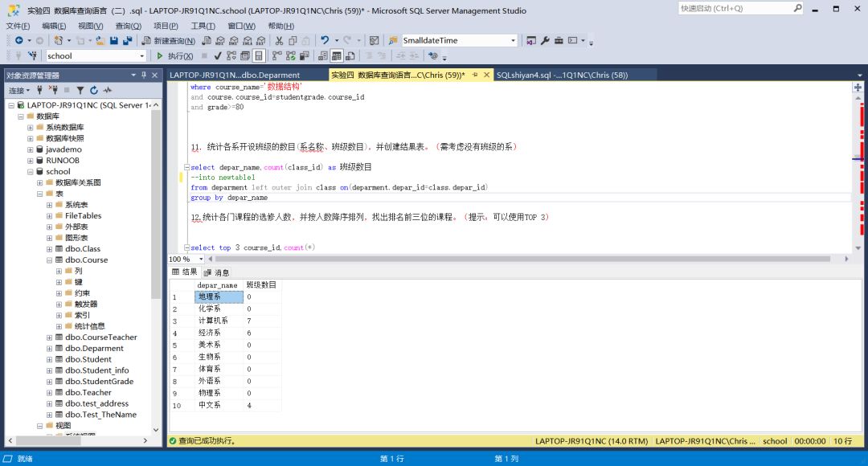The width and height of the screenshot is (868, 466).
Task: Select the dbo.Deparment table in tree
Action: [x=94, y=348]
